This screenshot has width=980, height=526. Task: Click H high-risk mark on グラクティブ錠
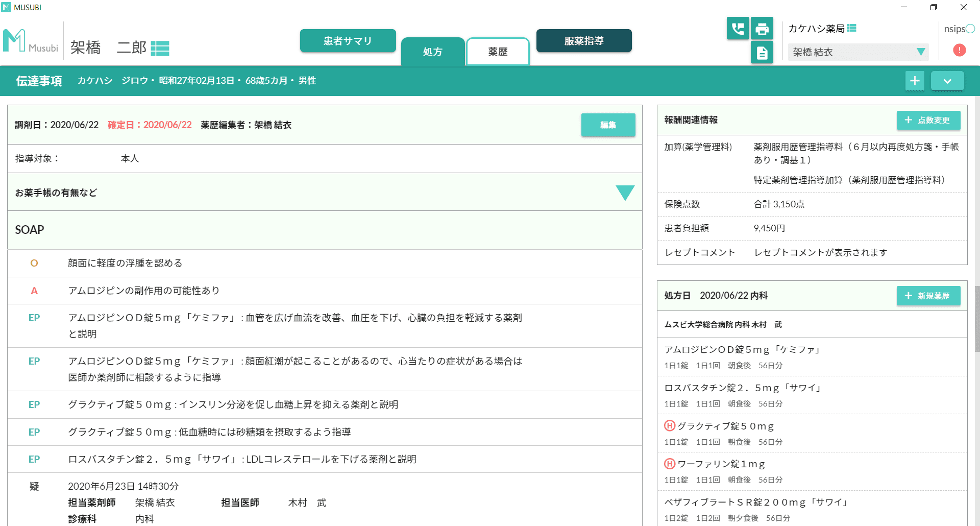click(x=670, y=426)
